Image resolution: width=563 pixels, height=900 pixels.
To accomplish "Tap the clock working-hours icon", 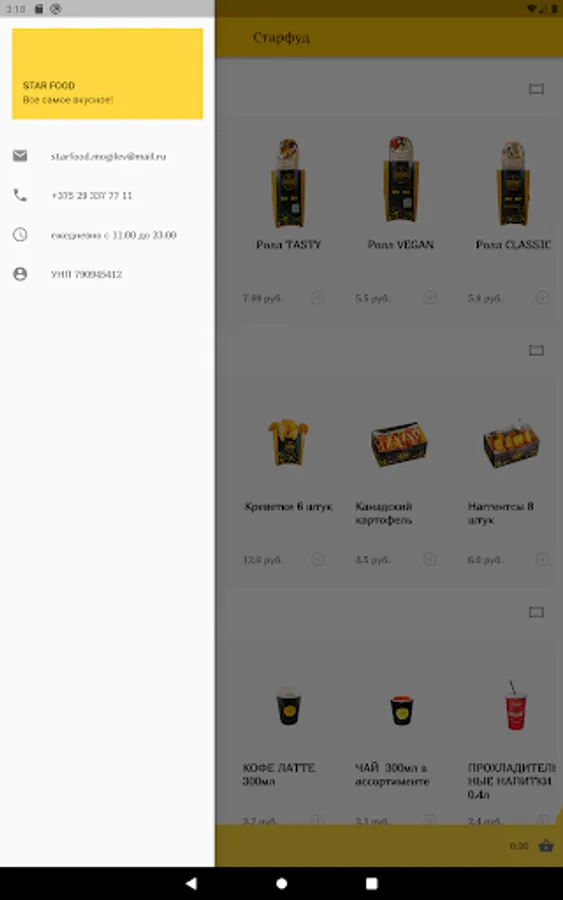I will [20, 234].
